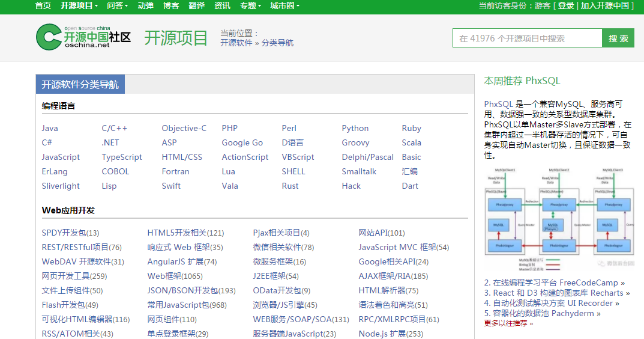Select the 开源软件分类导航 tab
Viewport: 644px width, 339px height.
[80, 84]
